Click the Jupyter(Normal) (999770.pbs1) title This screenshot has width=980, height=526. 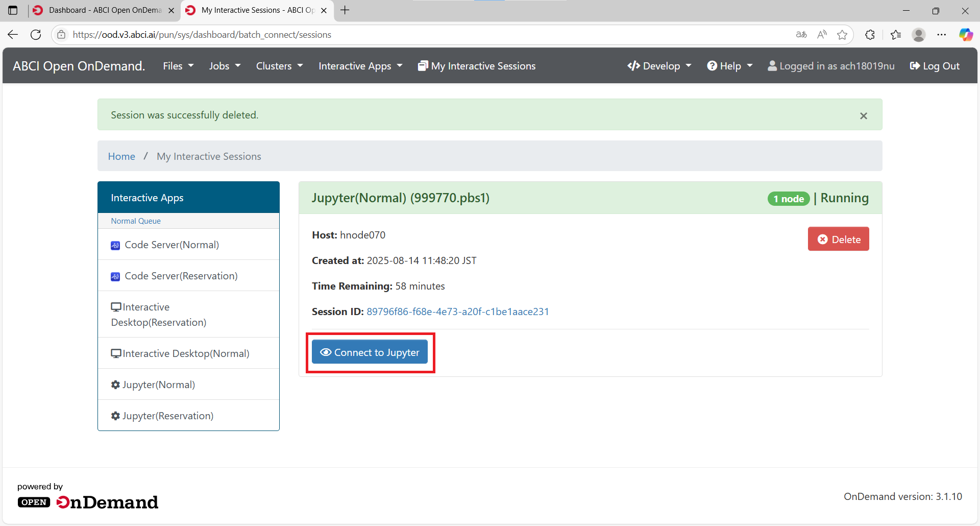pyautogui.click(x=401, y=198)
